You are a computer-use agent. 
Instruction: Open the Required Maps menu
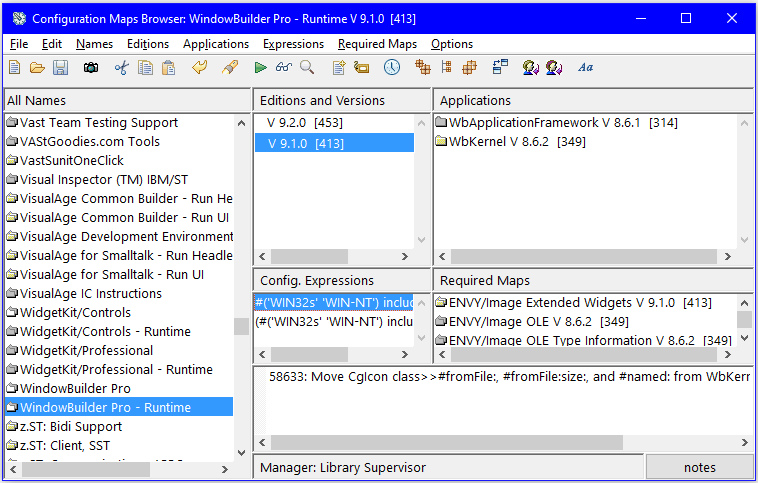(x=377, y=44)
